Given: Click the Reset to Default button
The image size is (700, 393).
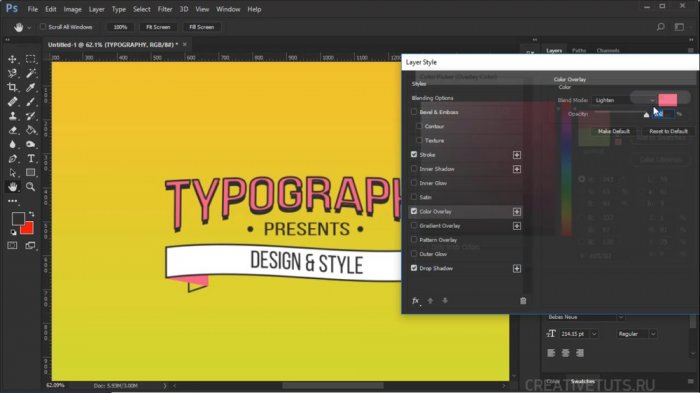Looking at the screenshot, I should [668, 131].
